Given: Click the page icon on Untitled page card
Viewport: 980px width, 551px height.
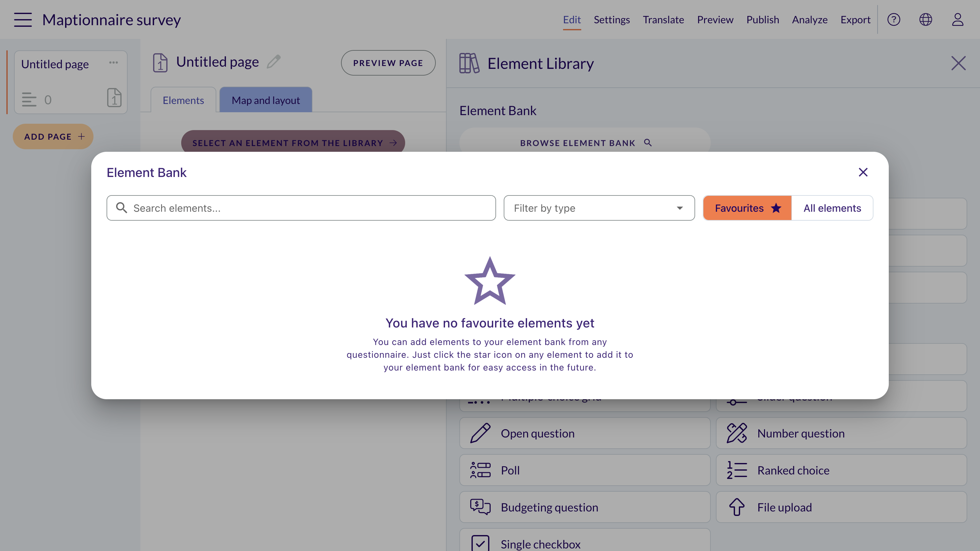Looking at the screenshot, I should click(x=114, y=98).
